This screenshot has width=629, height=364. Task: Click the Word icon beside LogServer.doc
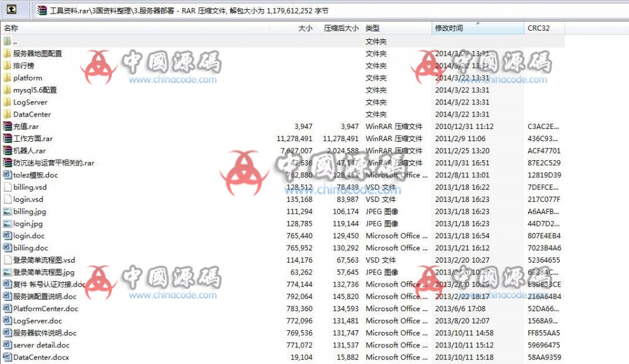point(8,320)
